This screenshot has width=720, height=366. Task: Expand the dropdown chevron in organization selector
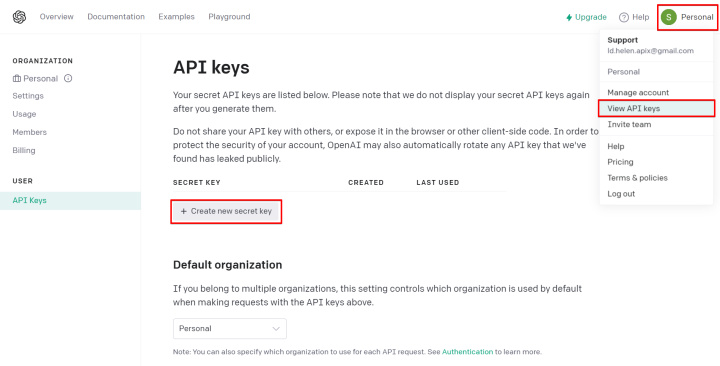tap(276, 329)
